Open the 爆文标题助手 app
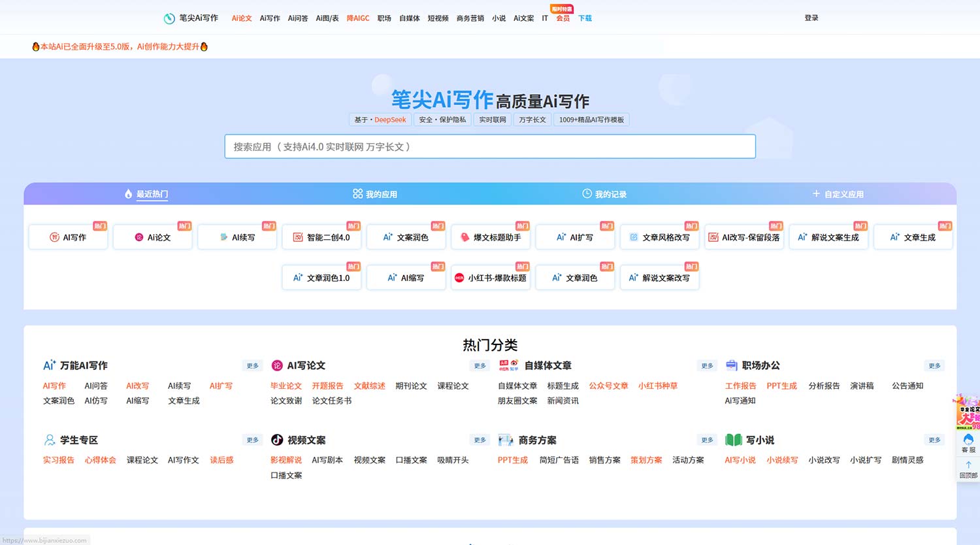Viewport: 980px width, 545px height. point(491,237)
